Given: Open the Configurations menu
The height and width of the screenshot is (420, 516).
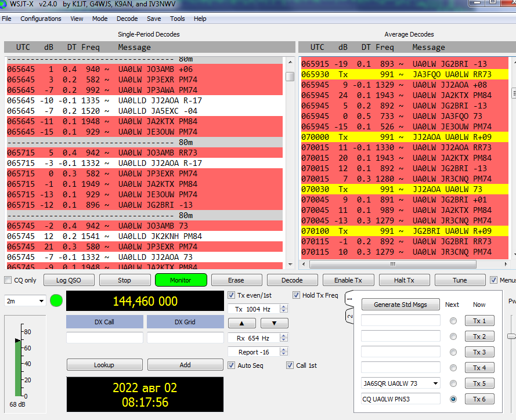Looking at the screenshot, I should pyautogui.click(x=41, y=19).
